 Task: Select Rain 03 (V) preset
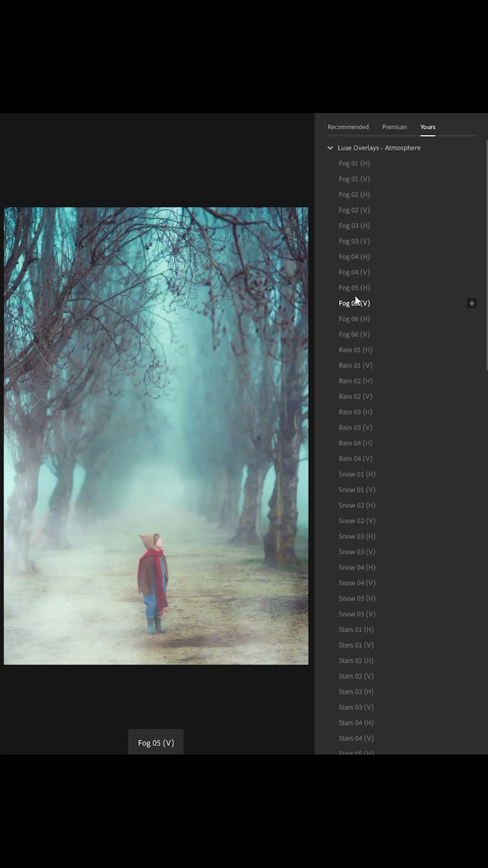click(356, 427)
